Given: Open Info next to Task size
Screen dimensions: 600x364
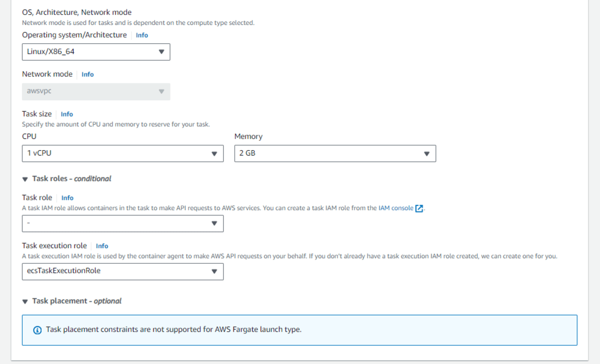Looking at the screenshot, I should 67,114.
